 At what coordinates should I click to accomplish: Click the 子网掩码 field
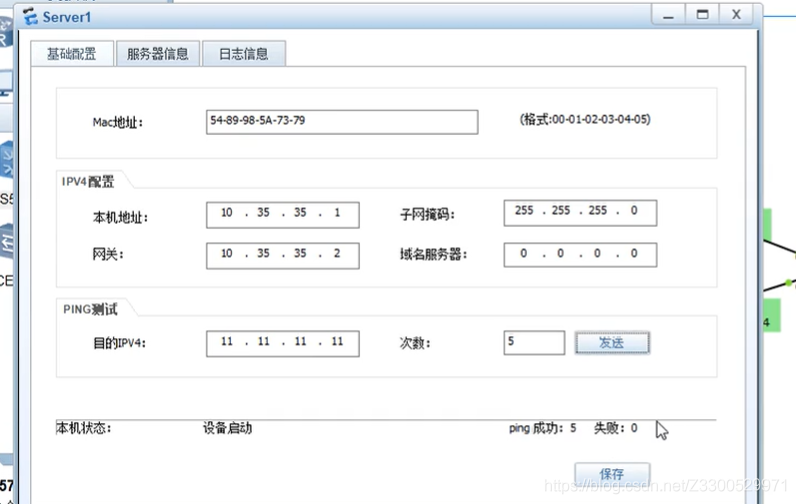[x=580, y=213]
